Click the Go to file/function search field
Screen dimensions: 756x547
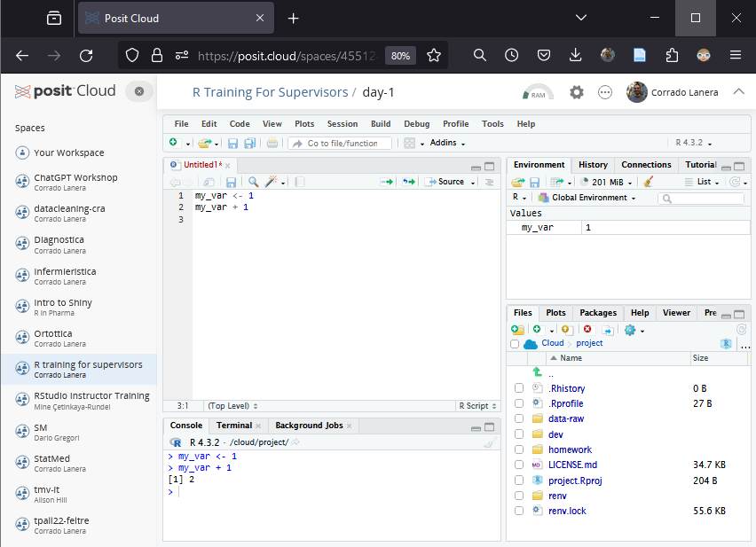pyautogui.click(x=342, y=143)
